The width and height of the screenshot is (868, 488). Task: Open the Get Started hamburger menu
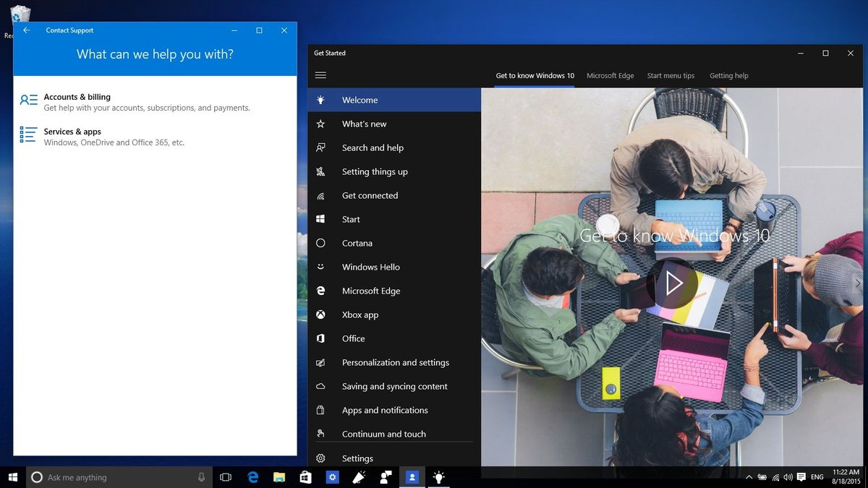(x=320, y=74)
